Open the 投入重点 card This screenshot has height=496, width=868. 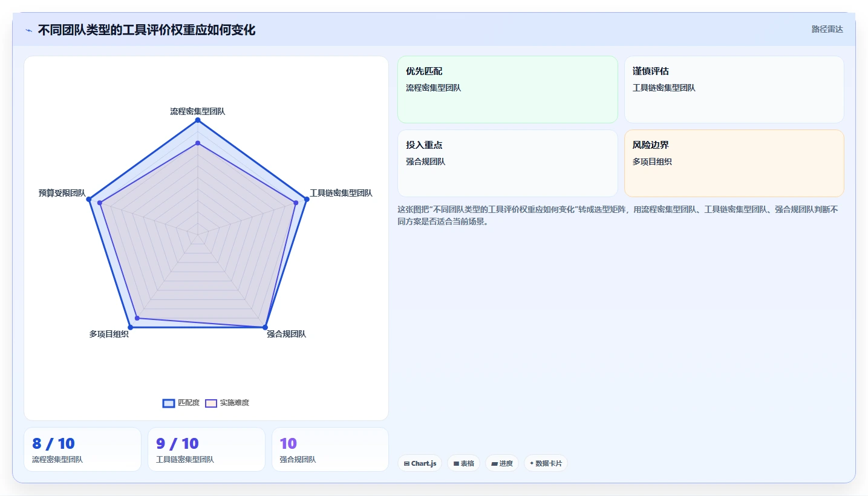tap(507, 163)
